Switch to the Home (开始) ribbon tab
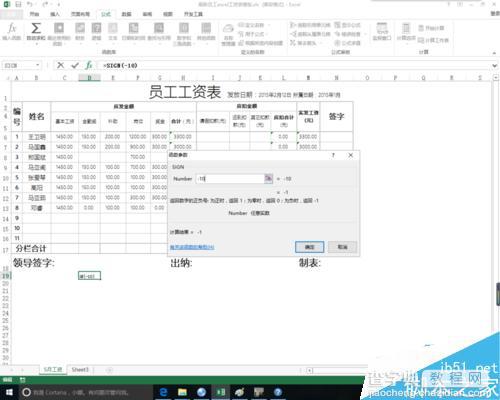 click(34, 14)
